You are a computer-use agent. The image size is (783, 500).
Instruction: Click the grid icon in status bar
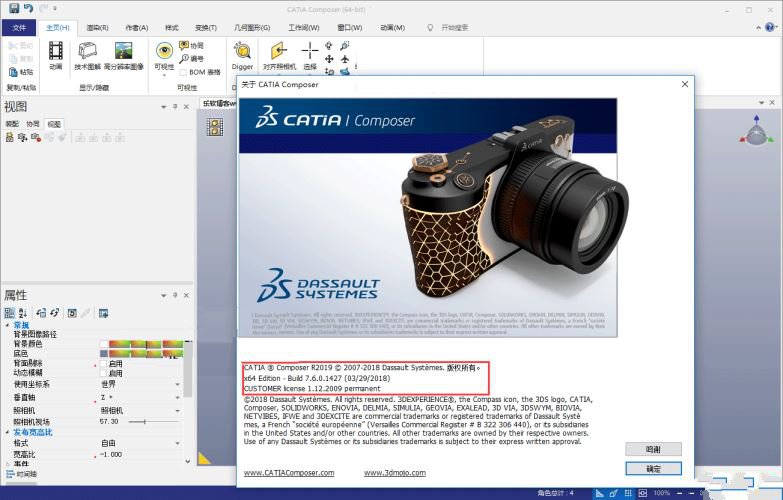click(x=628, y=494)
